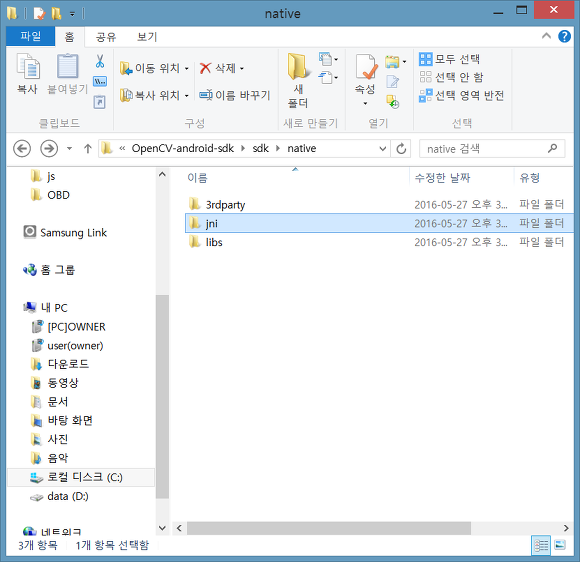The height and width of the screenshot is (562, 580).
Task: Click the Copy path icon under the scissors
Action: click(100, 81)
